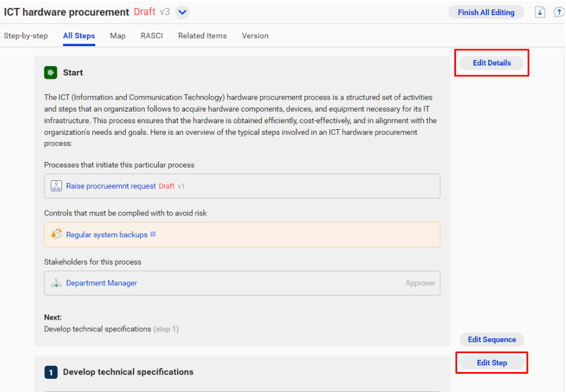The height and width of the screenshot is (392, 566).
Task: Click the ICT hardware procurement title
Action: (66, 12)
